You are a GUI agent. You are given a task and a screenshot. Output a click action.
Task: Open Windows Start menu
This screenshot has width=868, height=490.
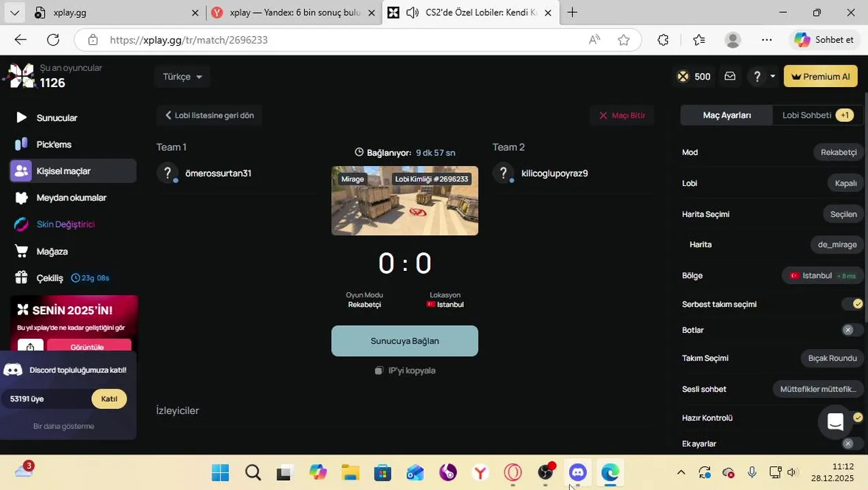coord(221,472)
